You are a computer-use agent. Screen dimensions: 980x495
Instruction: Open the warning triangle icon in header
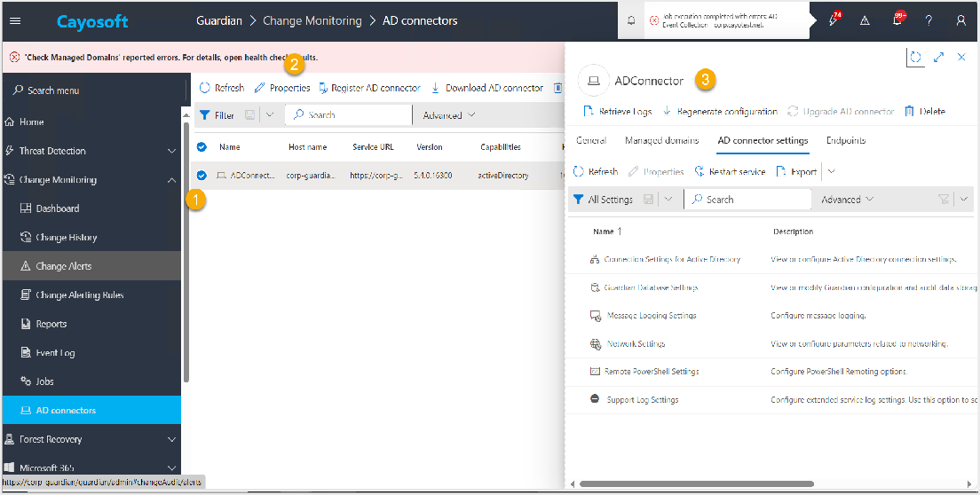pyautogui.click(x=865, y=20)
